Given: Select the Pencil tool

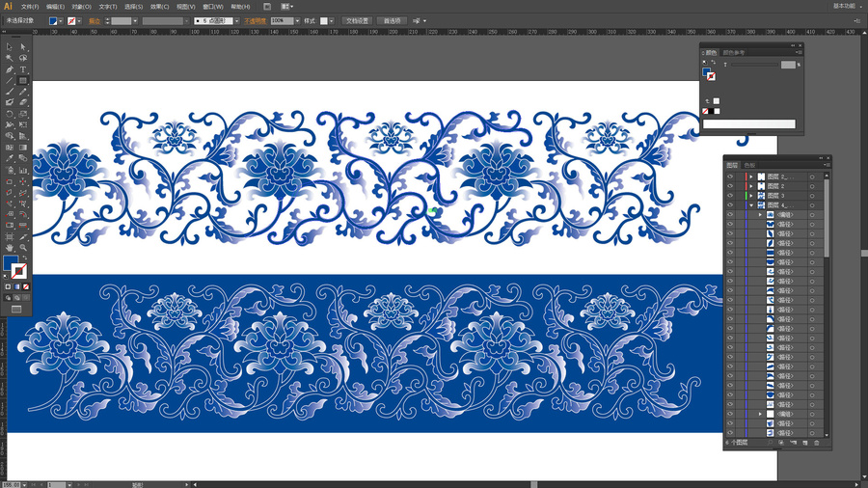Looking at the screenshot, I should tap(23, 92).
